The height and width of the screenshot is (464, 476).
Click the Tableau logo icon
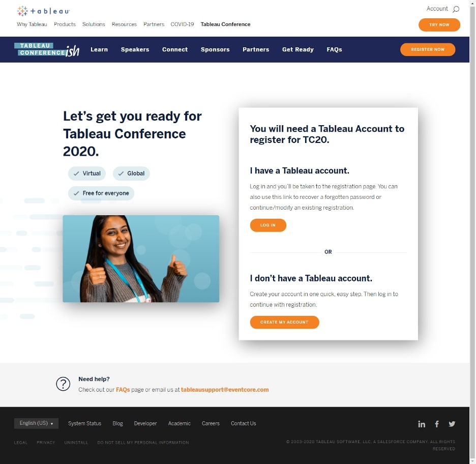tap(43, 11)
